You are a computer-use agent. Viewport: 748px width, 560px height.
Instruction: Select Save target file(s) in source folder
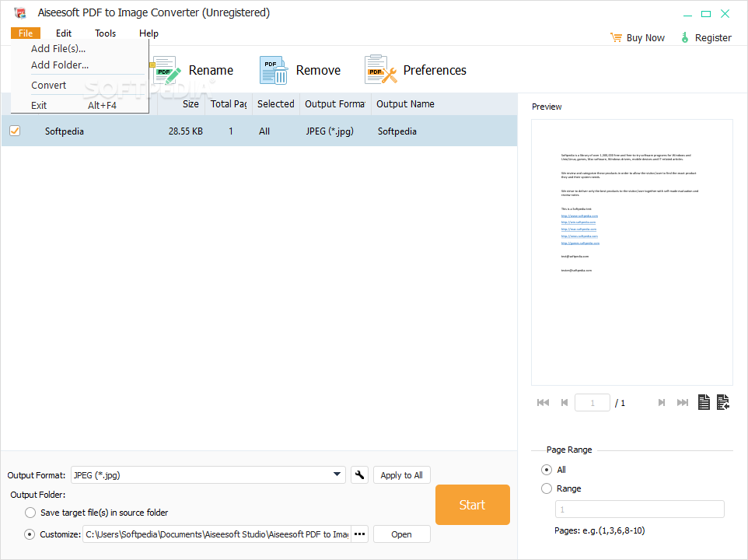tap(30, 513)
